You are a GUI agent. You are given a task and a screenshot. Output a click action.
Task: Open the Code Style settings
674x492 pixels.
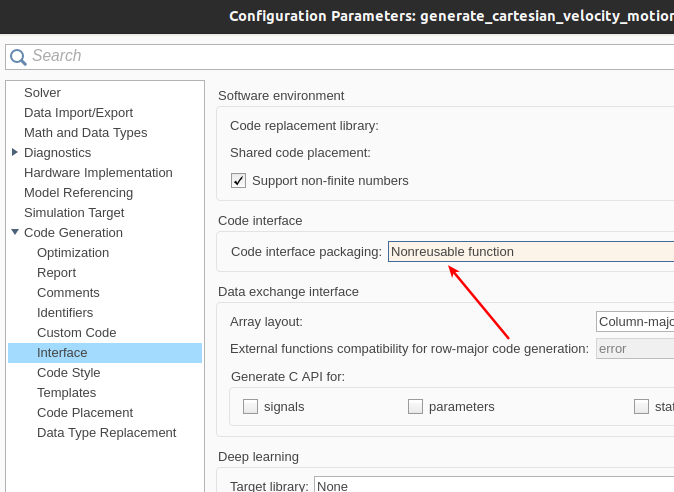(x=68, y=372)
